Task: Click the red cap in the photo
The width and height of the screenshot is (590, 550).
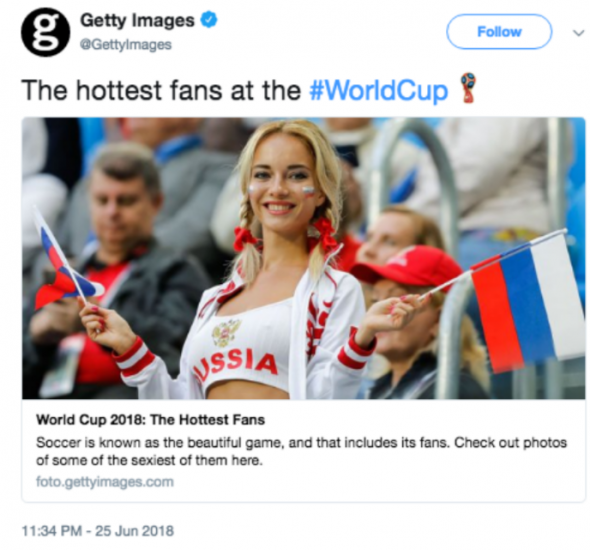Action: click(406, 266)
